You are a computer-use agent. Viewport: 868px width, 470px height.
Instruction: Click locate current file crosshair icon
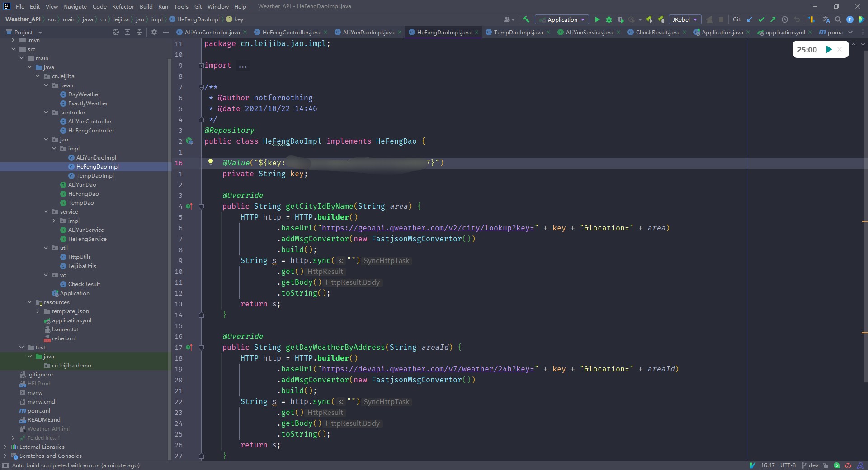(116, 32)
